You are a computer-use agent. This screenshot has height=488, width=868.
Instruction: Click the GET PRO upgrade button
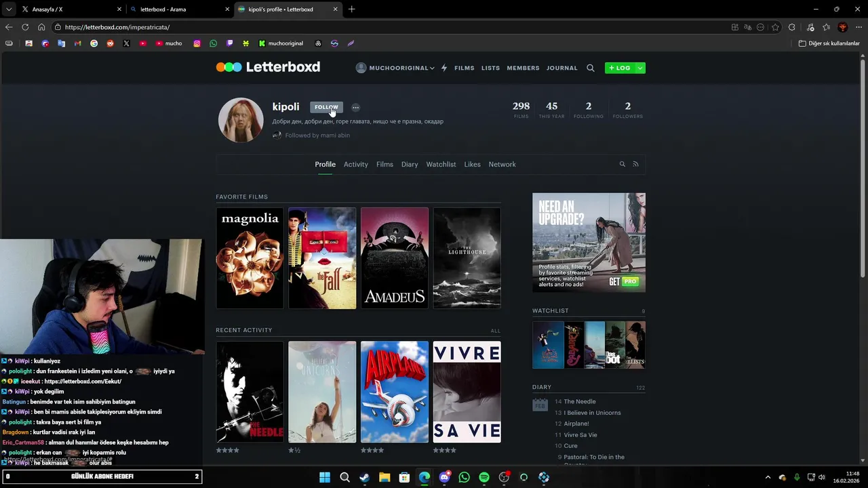(623, 281)
